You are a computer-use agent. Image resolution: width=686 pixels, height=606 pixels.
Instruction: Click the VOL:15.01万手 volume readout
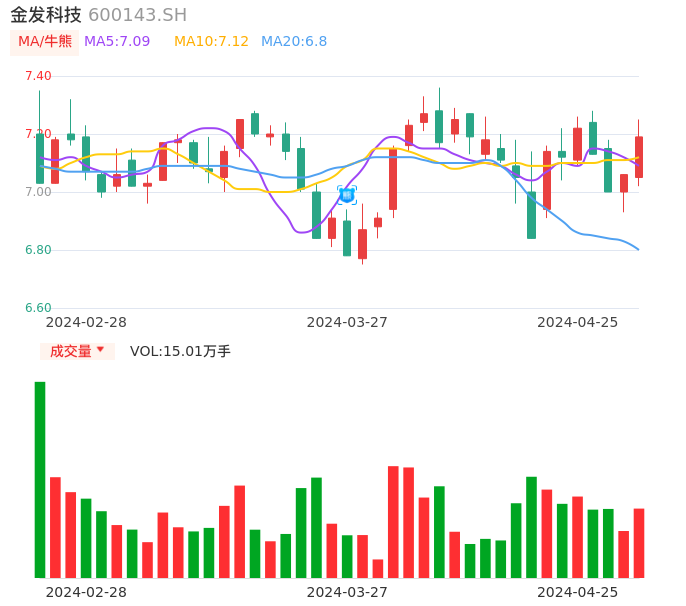tap(180, 351)
